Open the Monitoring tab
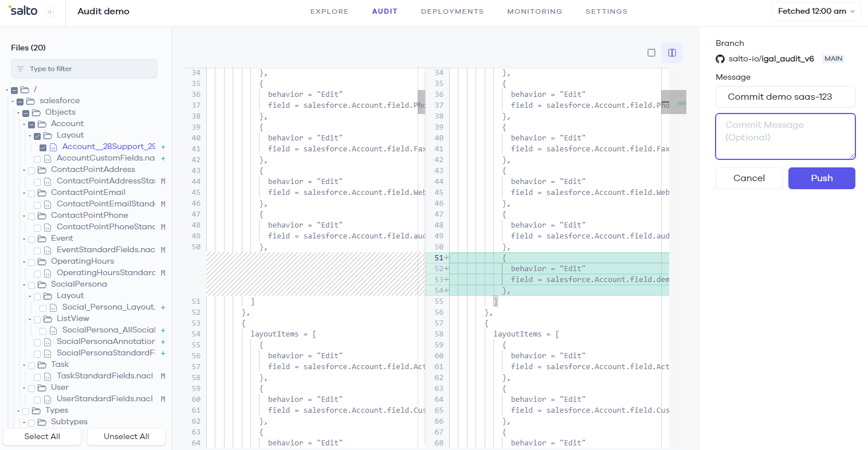868x450 pixels. (x=535, y=11)
